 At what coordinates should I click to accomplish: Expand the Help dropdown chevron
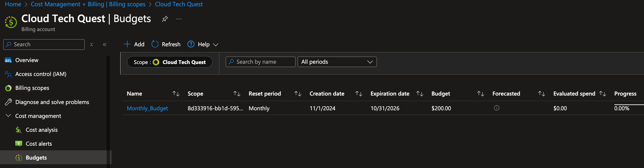pyautogui.click(x=216, y=45)
